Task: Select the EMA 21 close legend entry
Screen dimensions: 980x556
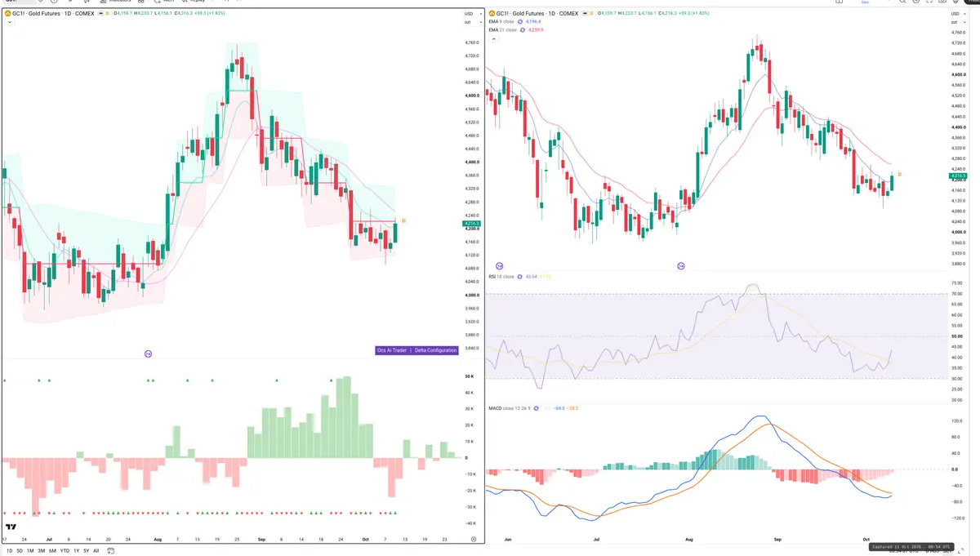Action: pyautogui.click(x=503, y=30)
